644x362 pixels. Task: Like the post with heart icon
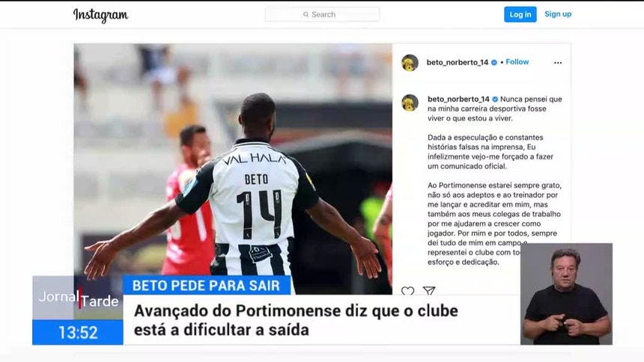pyautogui.click(x=407, y=291)
